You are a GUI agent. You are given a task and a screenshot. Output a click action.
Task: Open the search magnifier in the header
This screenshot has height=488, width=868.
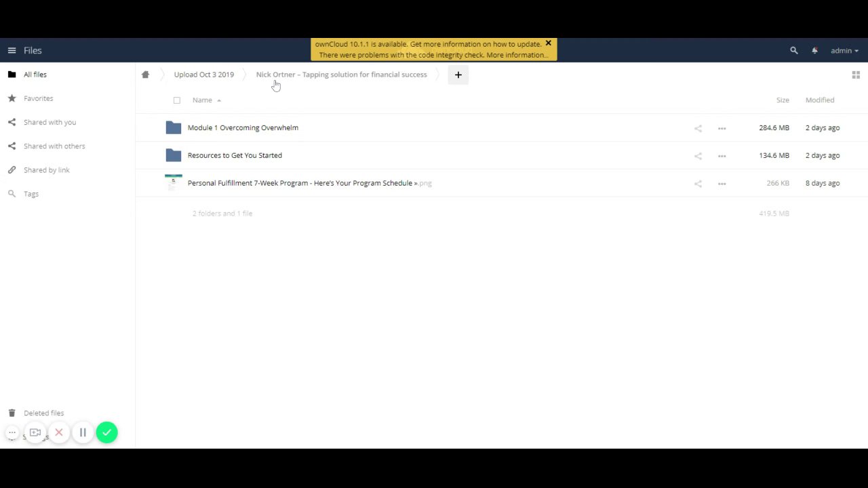coord(794,50)
